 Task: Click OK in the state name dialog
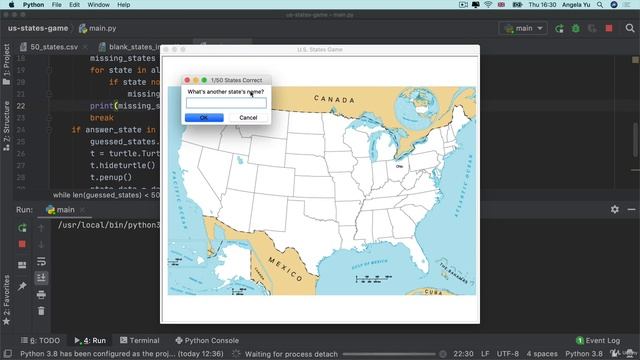click(x=204, y=118)
